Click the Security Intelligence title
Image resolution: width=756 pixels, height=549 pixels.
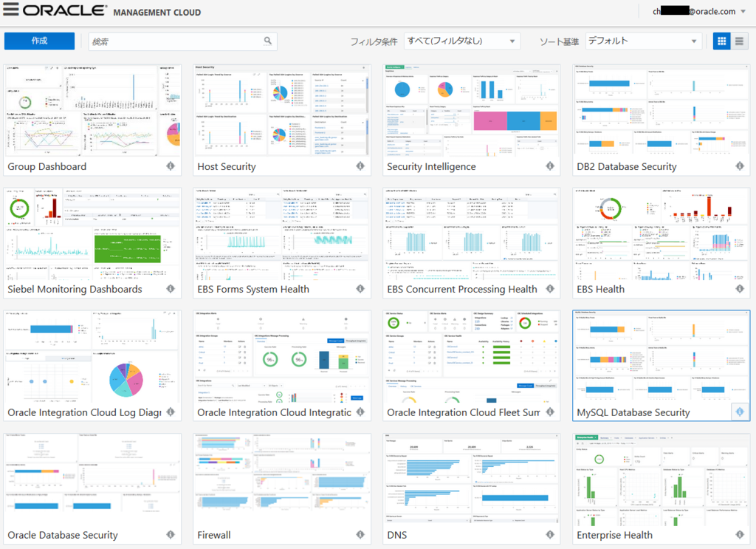(x=431, y=166)
